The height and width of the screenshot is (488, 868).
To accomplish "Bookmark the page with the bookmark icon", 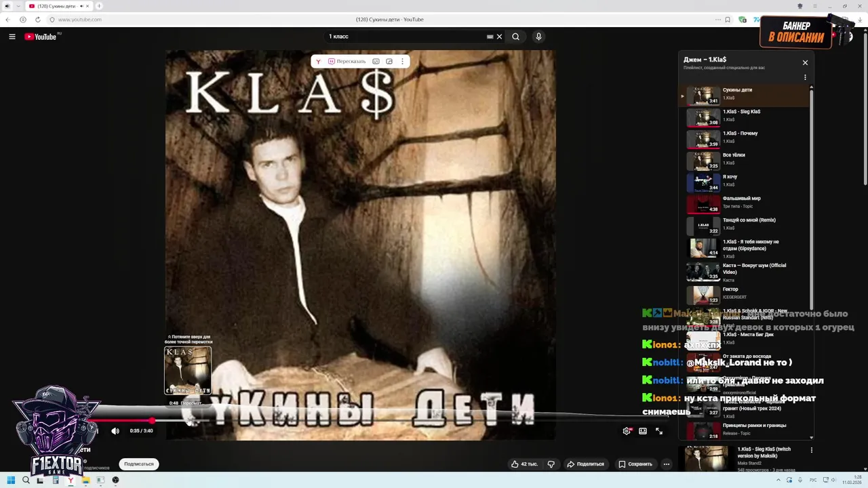I will pyautogui.click(x=728, y=20).
